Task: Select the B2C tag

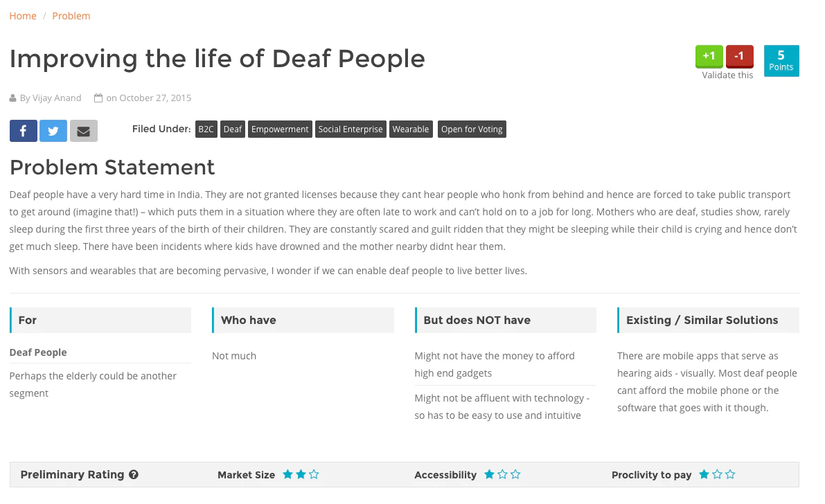Action: pos(206,129)
